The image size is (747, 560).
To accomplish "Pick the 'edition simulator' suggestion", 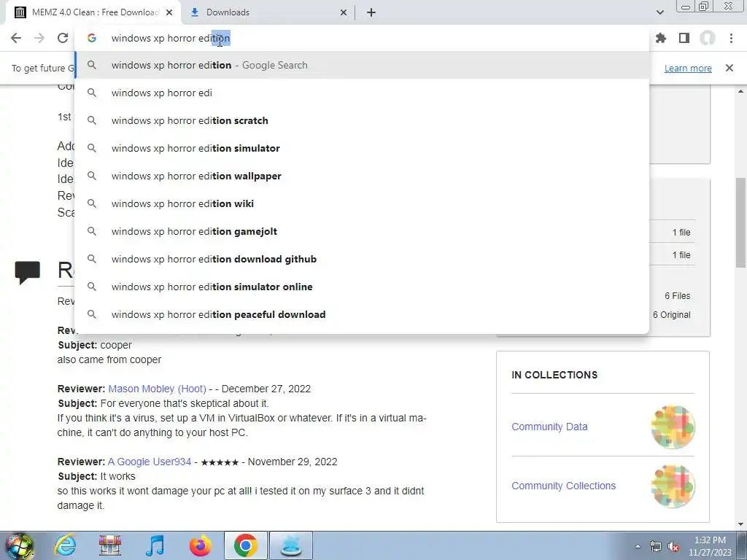I will coord(362,148).
